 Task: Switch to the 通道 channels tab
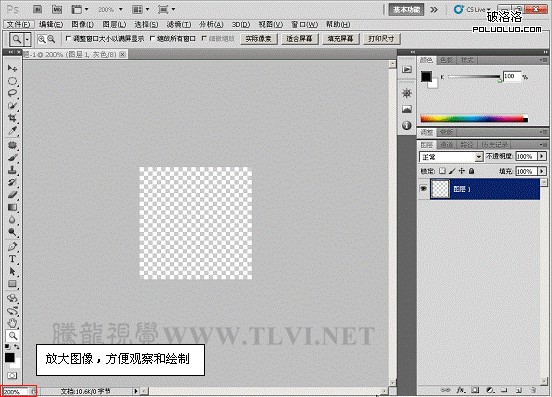pyautogui.click(x=446, y=145)
